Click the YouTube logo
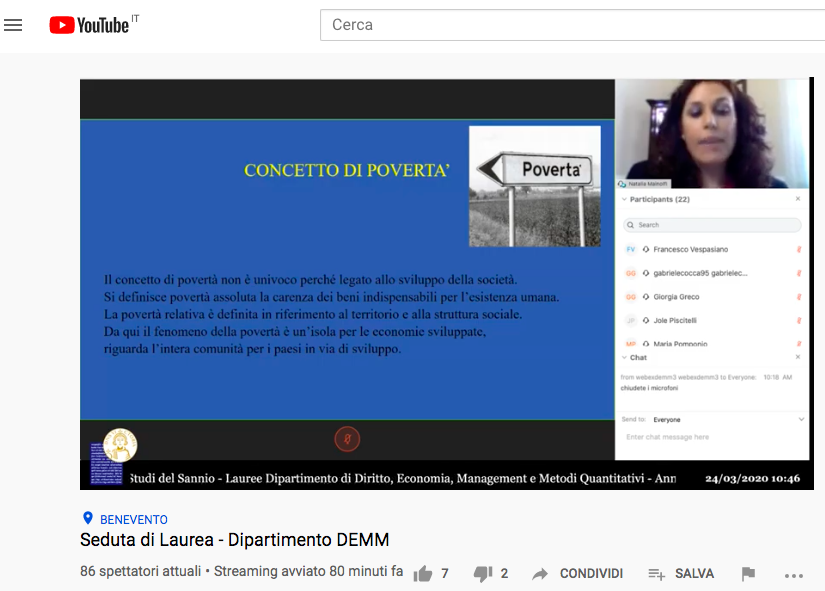825x591 pixels. pyautogui.click(x=89, y=25)
